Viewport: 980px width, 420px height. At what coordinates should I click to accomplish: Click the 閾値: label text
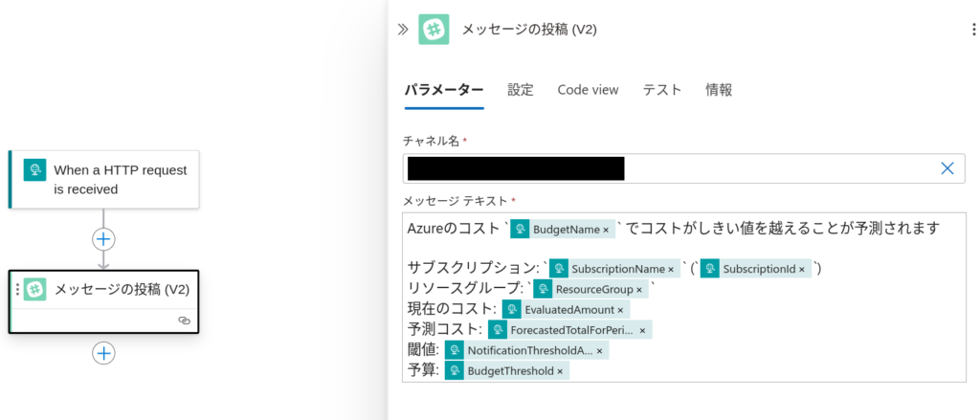424,350
